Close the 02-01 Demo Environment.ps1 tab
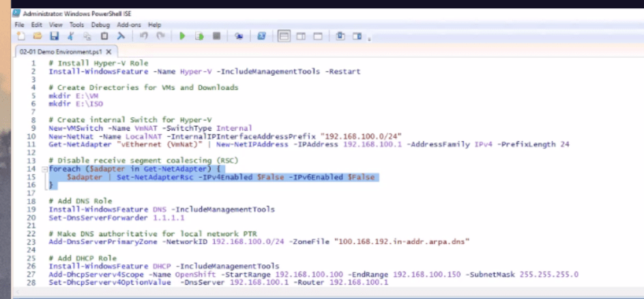This screenshot has width=644, height=299. pyautogui.click(x=109, y=52)
